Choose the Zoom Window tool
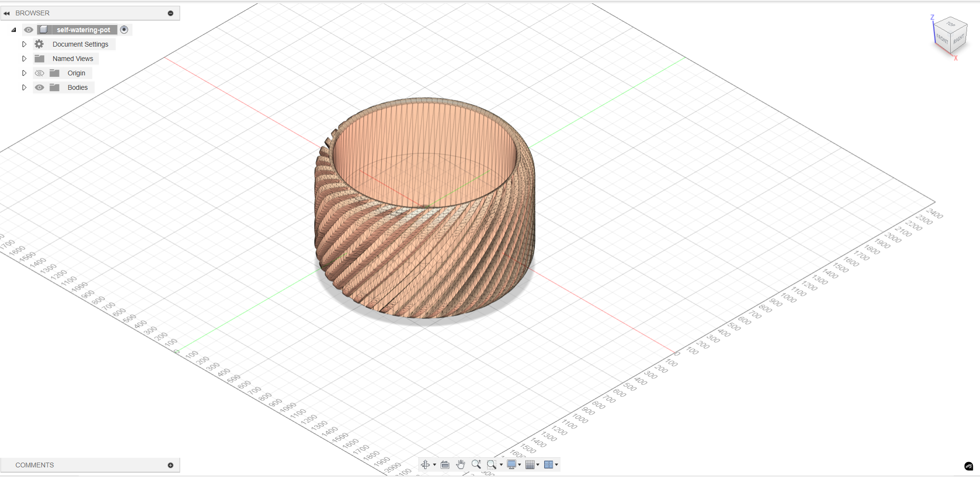This screenshot has width=980, height=477. 491,465
